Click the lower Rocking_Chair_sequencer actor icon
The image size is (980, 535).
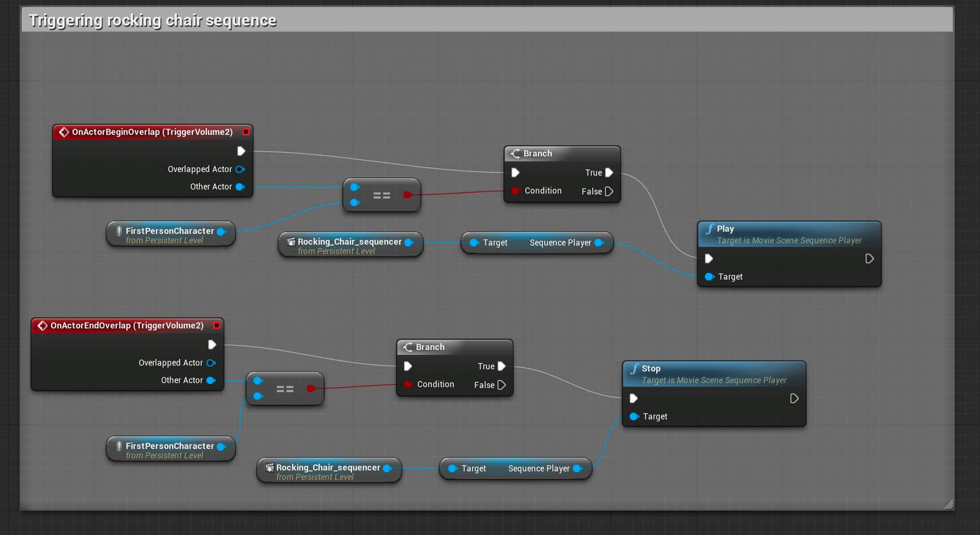tap(269, 467)
